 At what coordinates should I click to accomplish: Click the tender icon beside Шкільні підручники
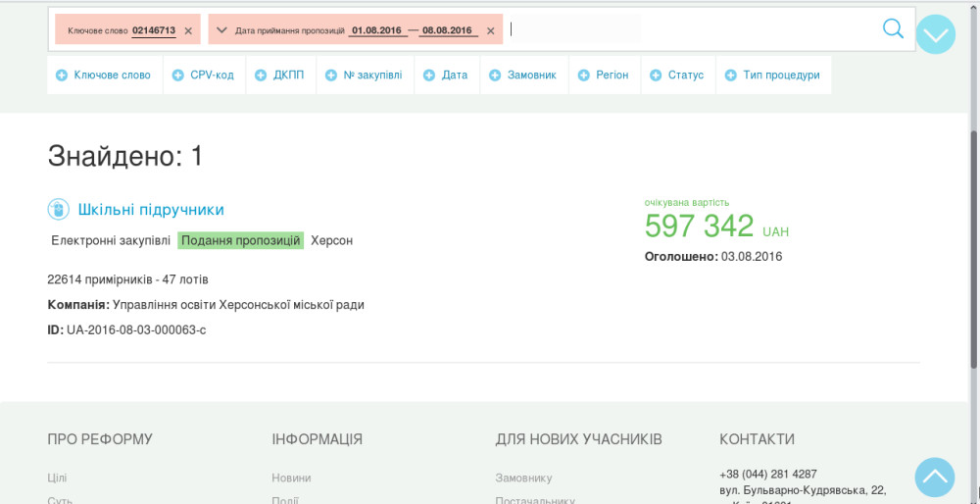[58, 210]
